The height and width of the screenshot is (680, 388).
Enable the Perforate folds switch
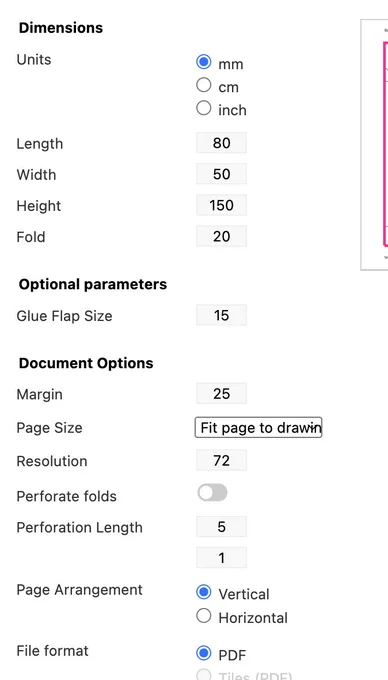point(212,493)
